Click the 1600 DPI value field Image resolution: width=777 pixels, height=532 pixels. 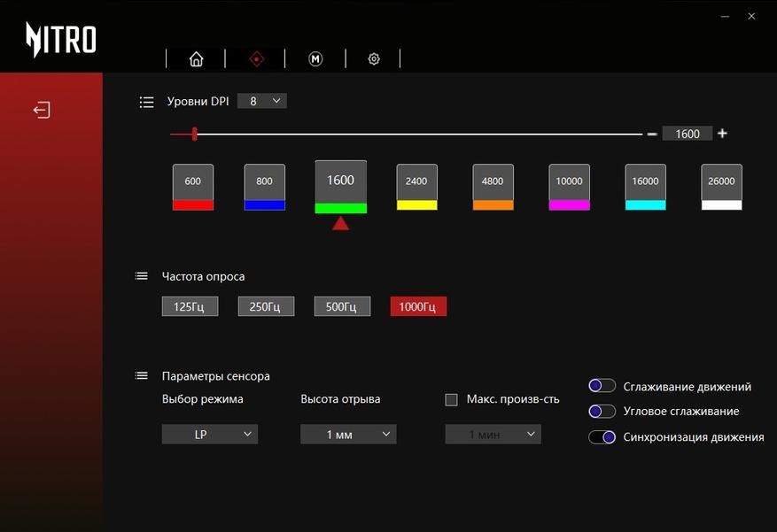pyautogui.click(x=688, y=134)
